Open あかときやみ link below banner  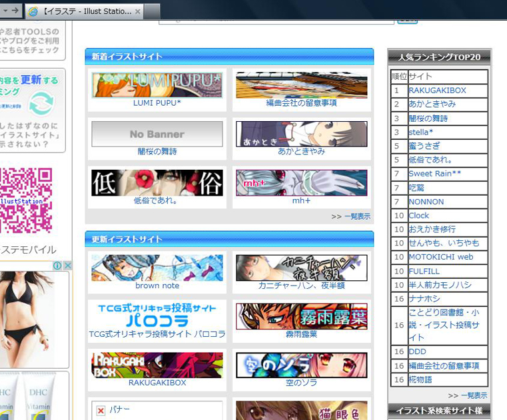[x=301, y=152]
